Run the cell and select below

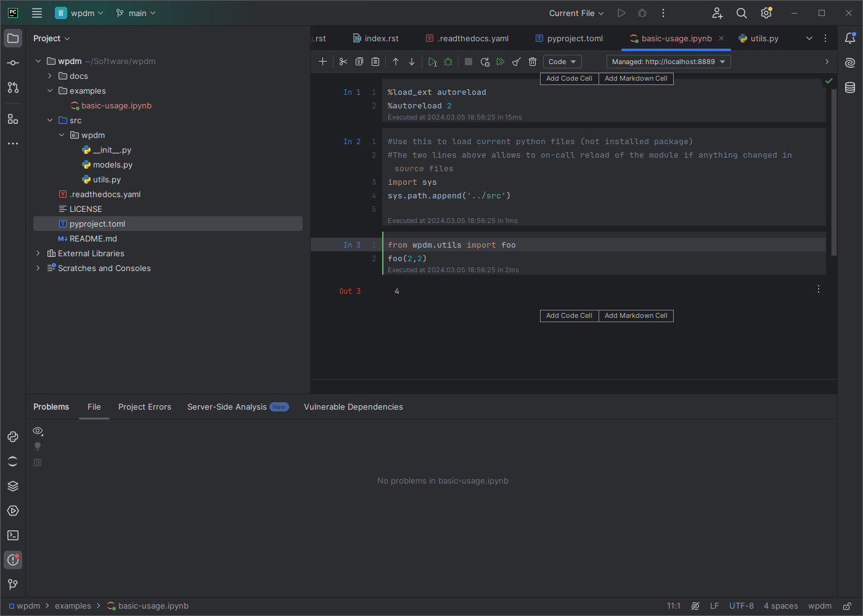(x=433, y=62)
